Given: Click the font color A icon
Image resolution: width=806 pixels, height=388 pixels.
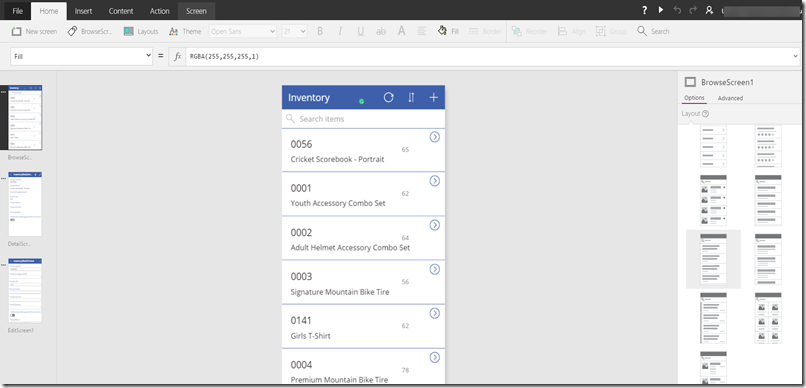Looking at the screenshot, I should coord(401,31).
